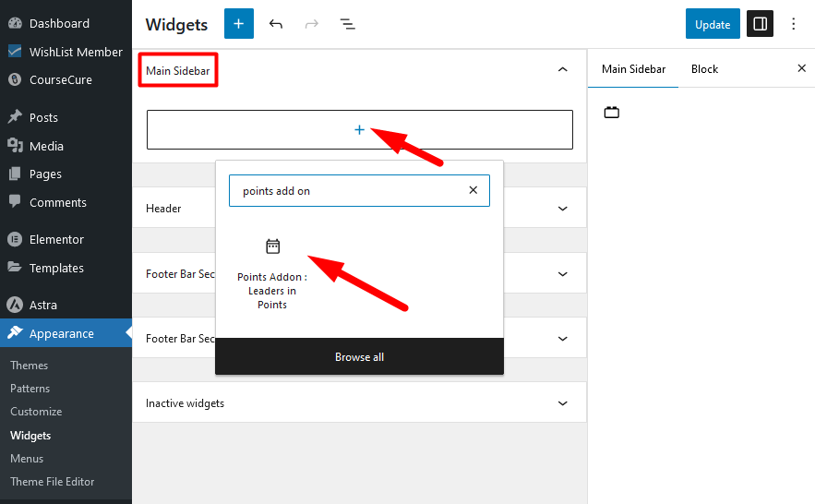Image resolution: width=815 pixels, height=504 pixels.
Task: Toggle the settings sidebar panel icon
Action: point(760,24)
